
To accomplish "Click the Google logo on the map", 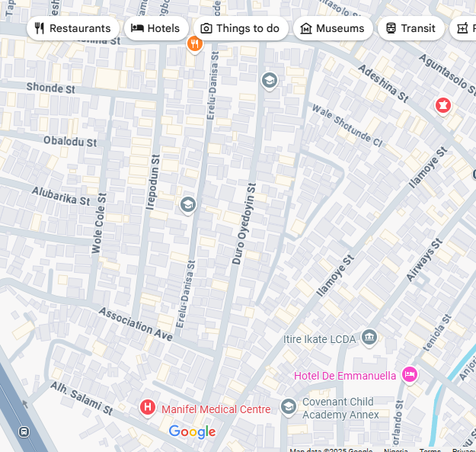I will 192,431.
